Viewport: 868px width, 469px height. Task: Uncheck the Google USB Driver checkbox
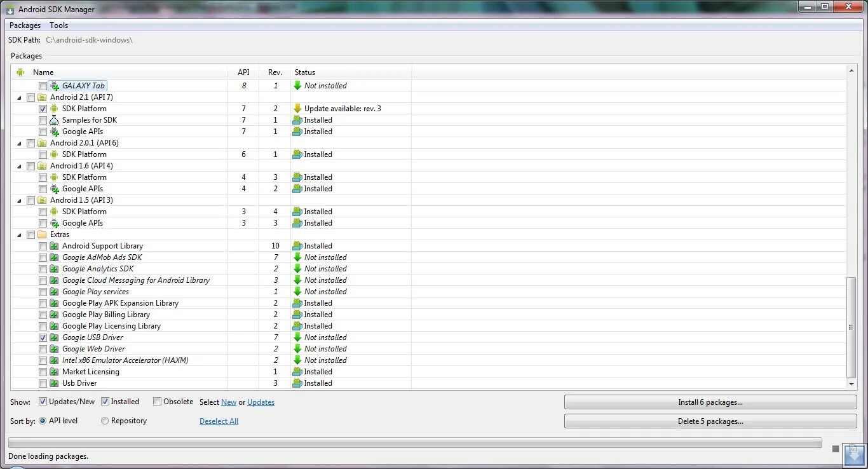[x=43, y=337]
